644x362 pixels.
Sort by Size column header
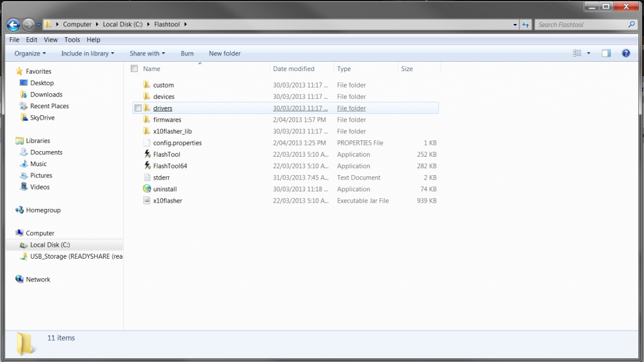(x=407, y=69)
